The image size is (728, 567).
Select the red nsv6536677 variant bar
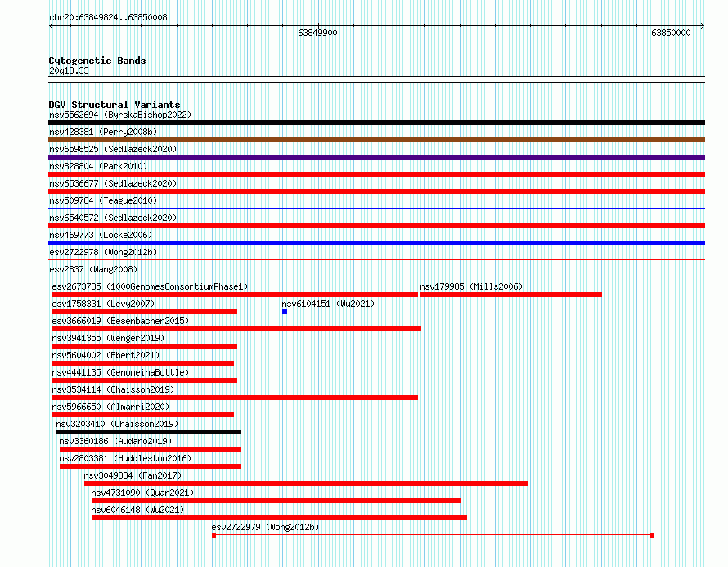[x=376, y=191]
